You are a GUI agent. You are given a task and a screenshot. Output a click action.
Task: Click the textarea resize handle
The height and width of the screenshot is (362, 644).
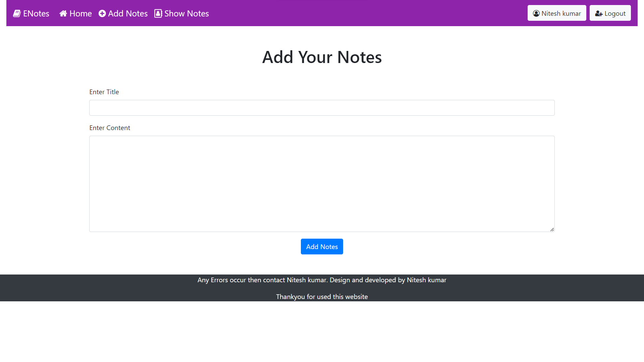pyautogui.click(x=552, y=229)
